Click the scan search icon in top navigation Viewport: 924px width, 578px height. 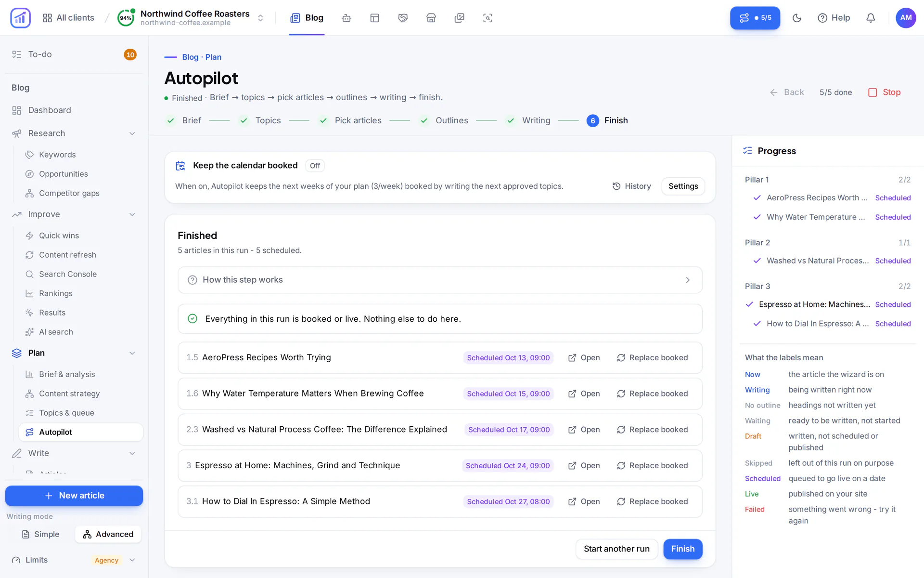pos(488,18)
